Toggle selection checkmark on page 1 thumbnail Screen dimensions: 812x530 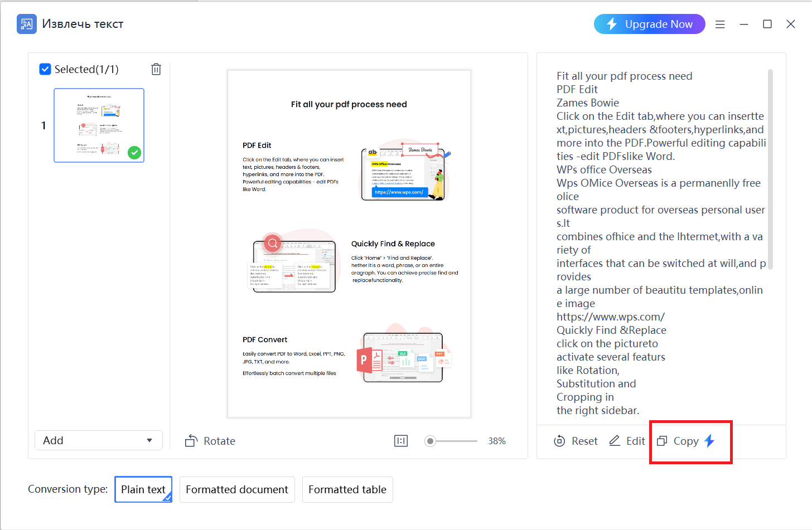click(x=134, y=152)
